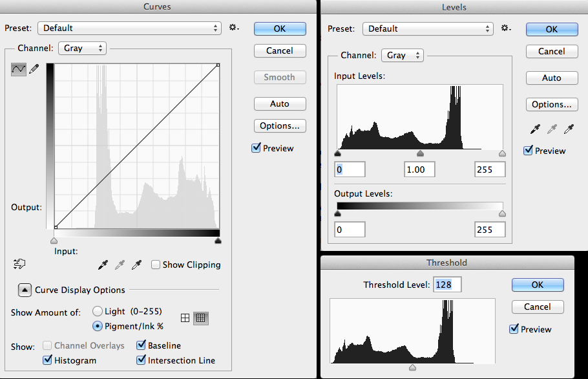Screen dimensions: 588x379
Task: Click the midtone gamma input slider in Levels
Action: tap(420, 153)
